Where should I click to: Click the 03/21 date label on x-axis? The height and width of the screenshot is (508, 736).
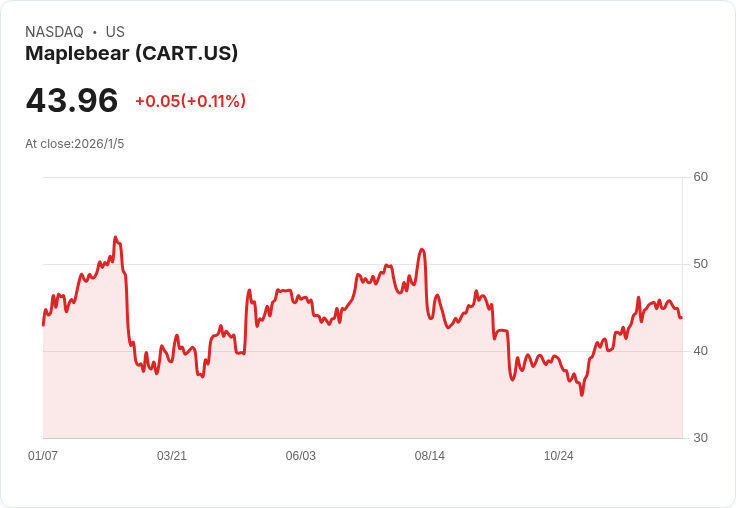pyautogui.click(x=172, y=456)
